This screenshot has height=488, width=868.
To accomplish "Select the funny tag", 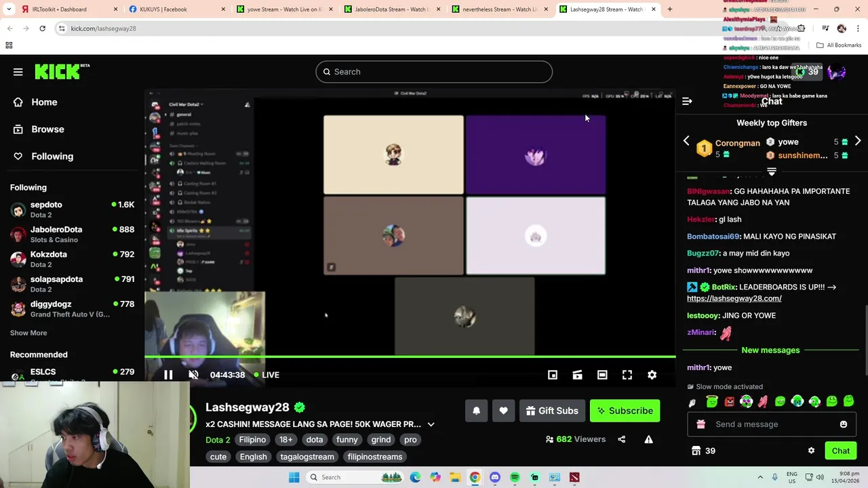I will [x=347, y=440].
